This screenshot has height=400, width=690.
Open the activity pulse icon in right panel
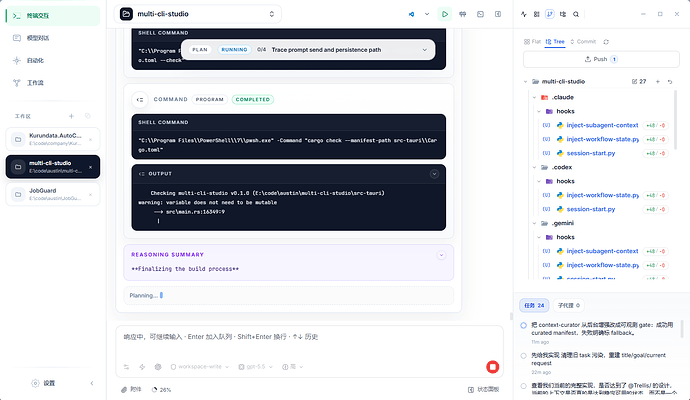(523, 14)
